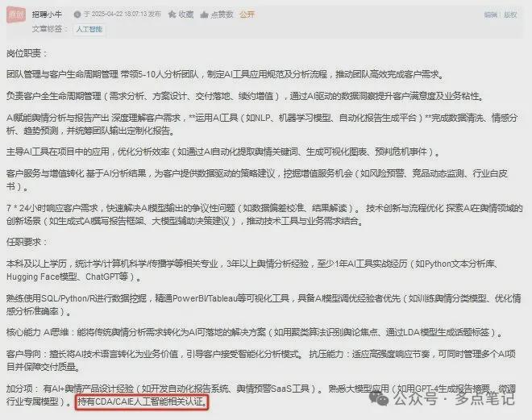532x420 pixels.
Task: Click the line starting 客户导向：擅长将AI技术
Action: point(261,354)
